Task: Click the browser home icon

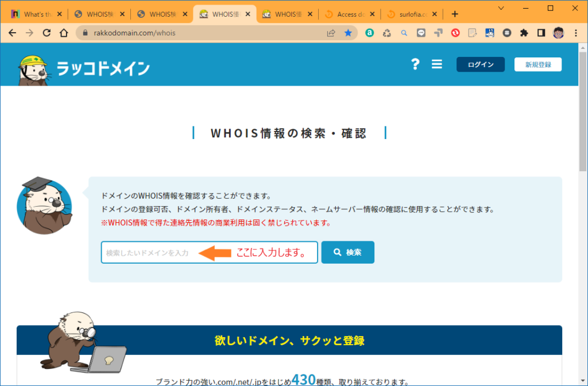Action: (x=64, y=33)
